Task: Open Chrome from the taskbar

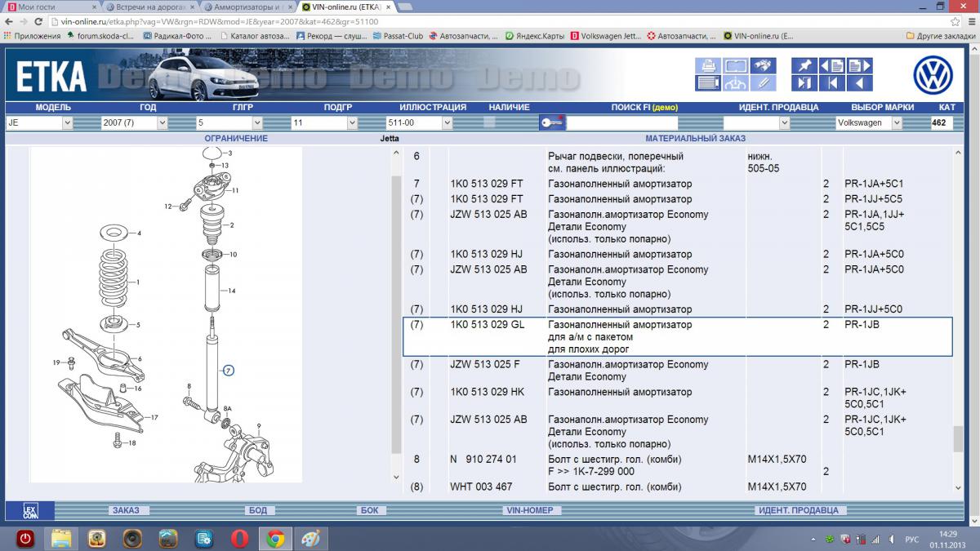Action: pyautogui.click(x=275, y=539)
